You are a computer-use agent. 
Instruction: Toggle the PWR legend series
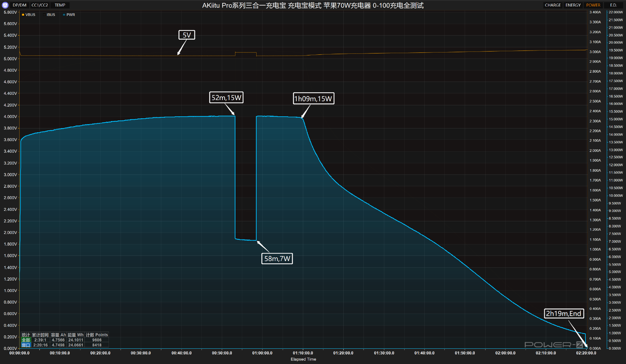[x=69, y=15]
